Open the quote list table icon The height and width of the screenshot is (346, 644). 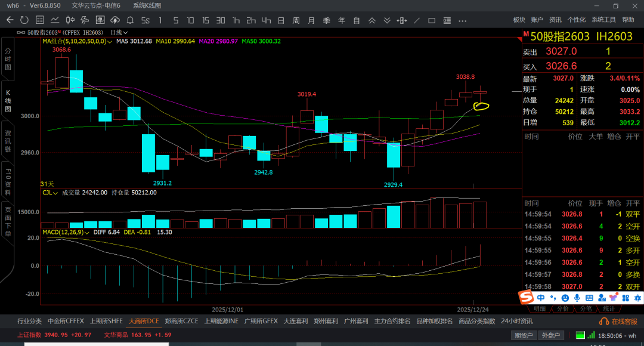click(x=40, y=20)
